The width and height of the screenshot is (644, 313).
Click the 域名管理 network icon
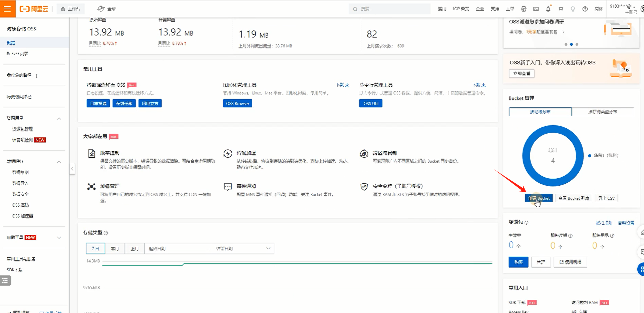91,187
